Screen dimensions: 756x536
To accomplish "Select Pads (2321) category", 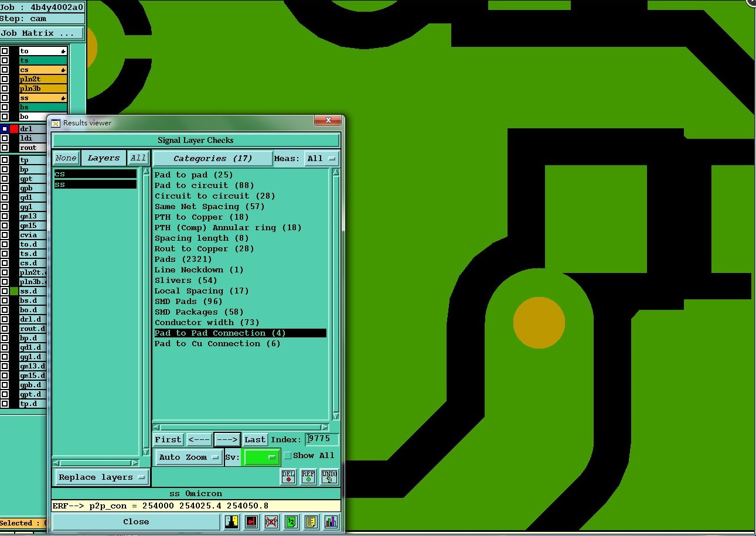I will 183,259.
